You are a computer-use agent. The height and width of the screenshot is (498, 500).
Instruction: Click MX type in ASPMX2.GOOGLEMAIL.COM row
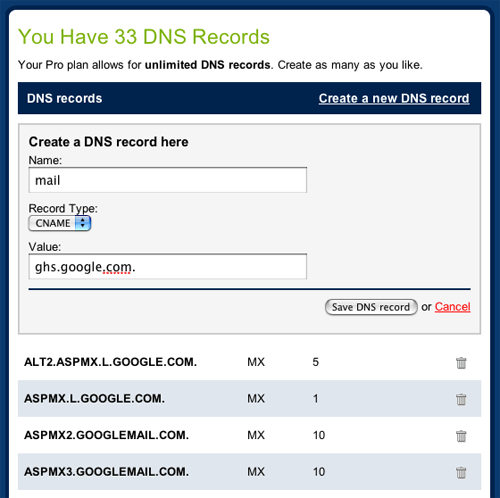256,435
